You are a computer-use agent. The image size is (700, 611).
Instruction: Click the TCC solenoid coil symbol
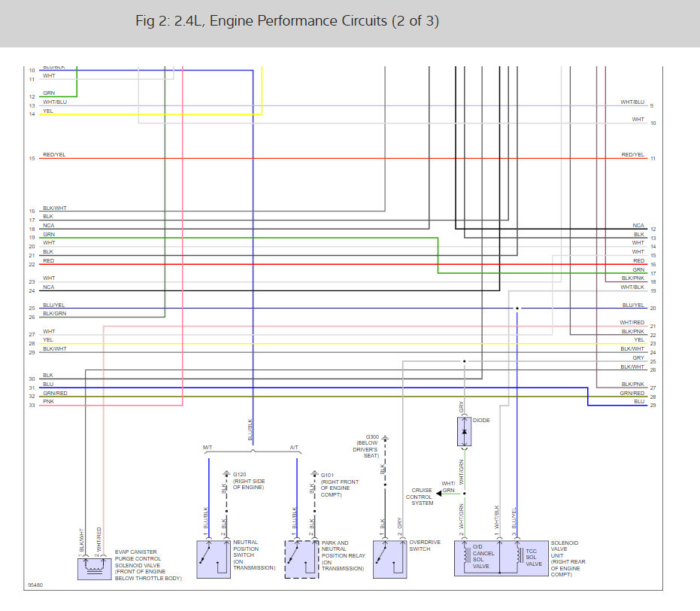(520, 555)
